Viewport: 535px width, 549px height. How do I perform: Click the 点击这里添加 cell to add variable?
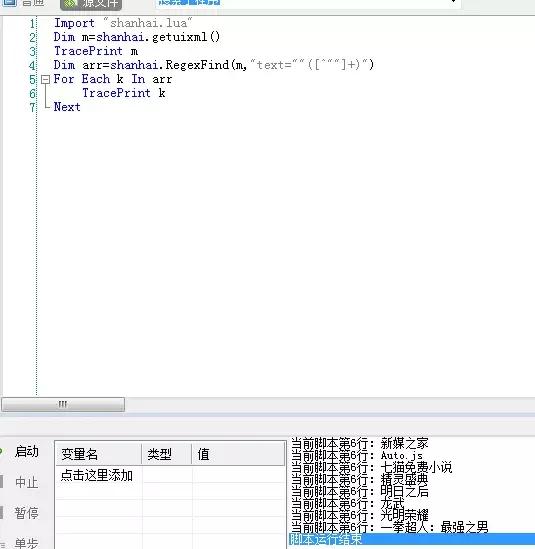pos(97,475)
